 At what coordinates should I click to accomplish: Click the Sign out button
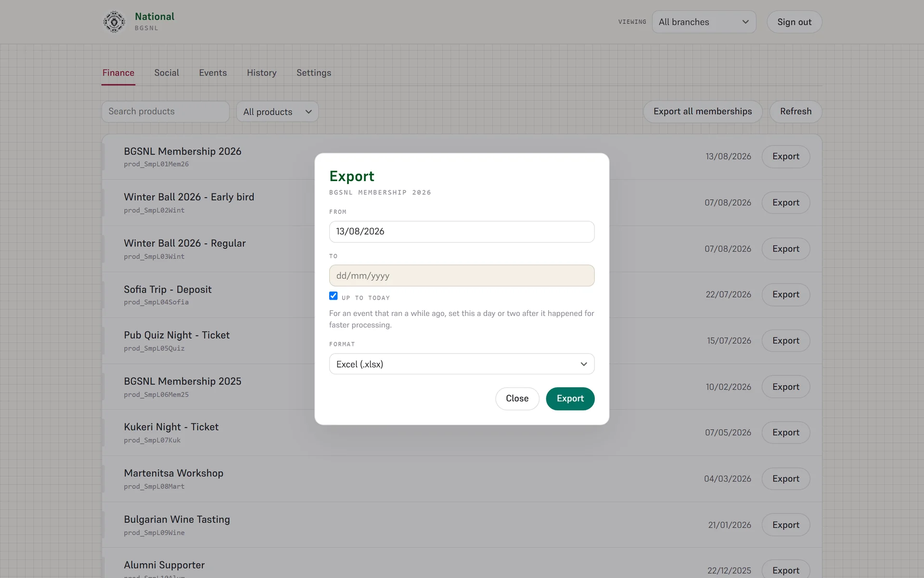click(x=794, y=22)
